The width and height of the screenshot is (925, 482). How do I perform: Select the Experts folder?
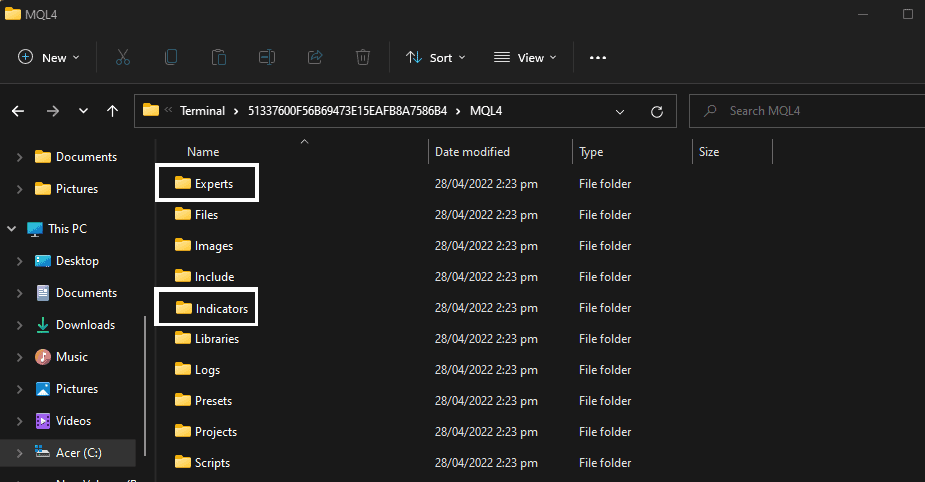point(204,183)
